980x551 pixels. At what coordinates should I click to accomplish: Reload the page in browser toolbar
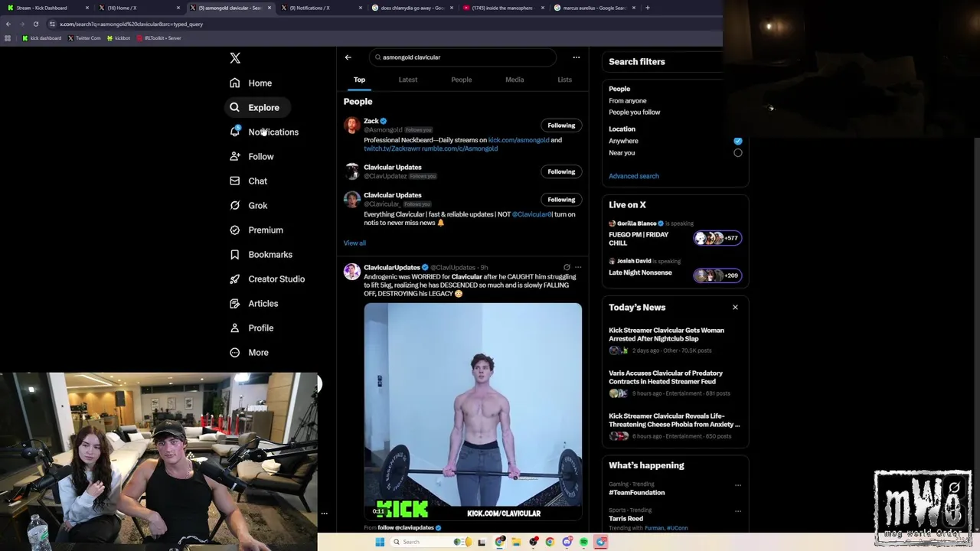coord(35,24)
